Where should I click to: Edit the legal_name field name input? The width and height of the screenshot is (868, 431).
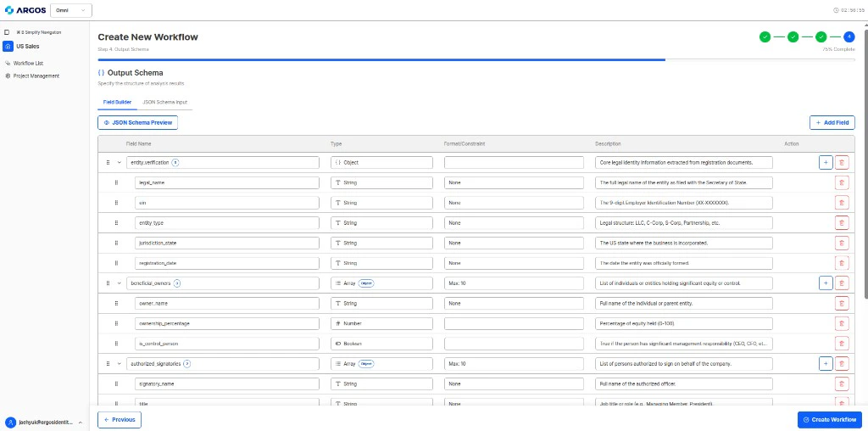pos(227,182)
